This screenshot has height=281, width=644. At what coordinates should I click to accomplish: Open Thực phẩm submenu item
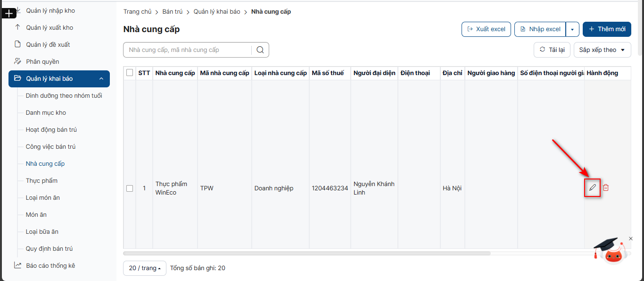click(41, 180)
